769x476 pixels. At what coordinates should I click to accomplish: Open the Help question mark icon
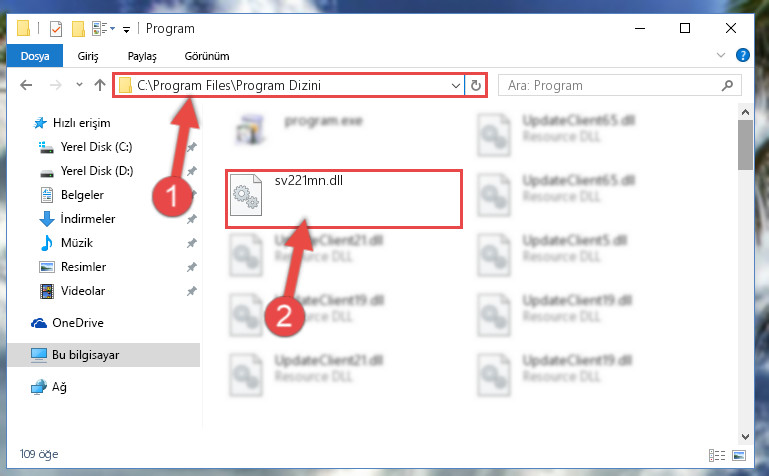pos(743,55)
